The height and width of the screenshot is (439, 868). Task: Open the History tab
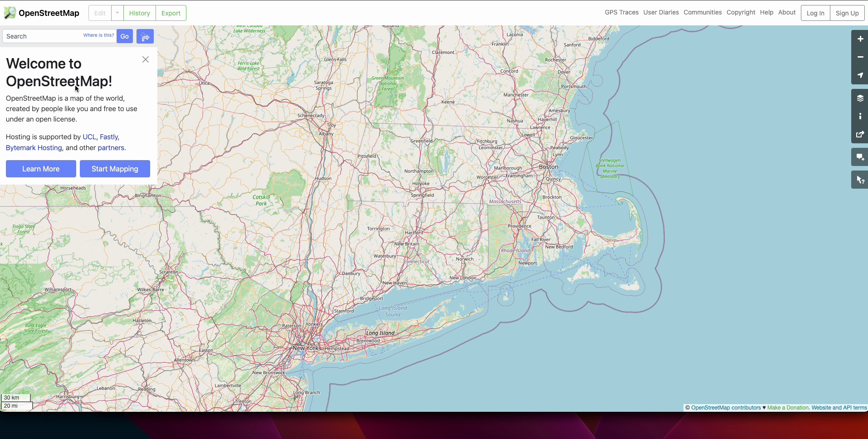pos(139,13)
